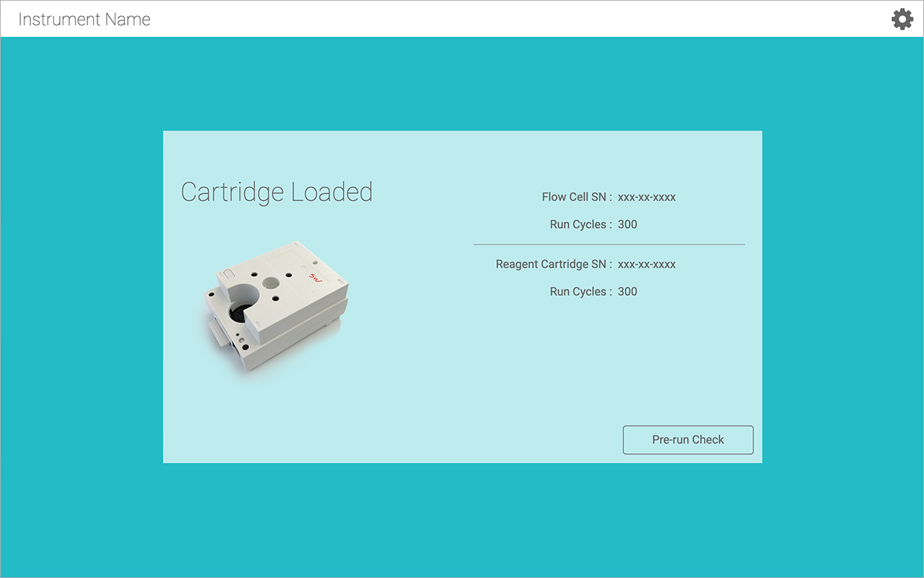Click the small round port on cartridge top
Image resolution: width=924 pixels, height=578 pixels.
click(271, 283)
